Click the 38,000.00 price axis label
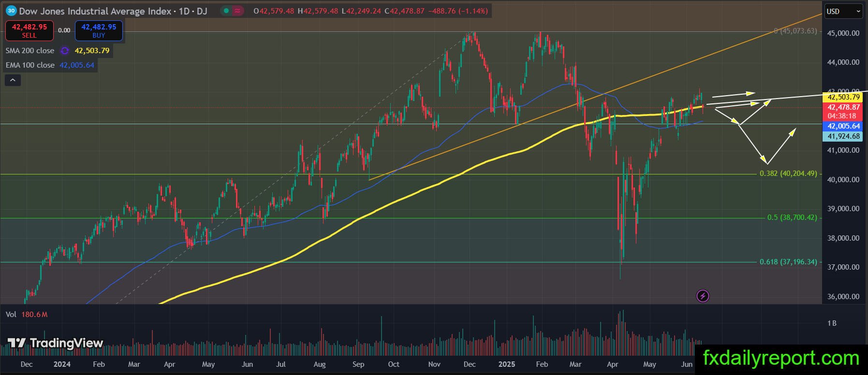 pos(843,238)
